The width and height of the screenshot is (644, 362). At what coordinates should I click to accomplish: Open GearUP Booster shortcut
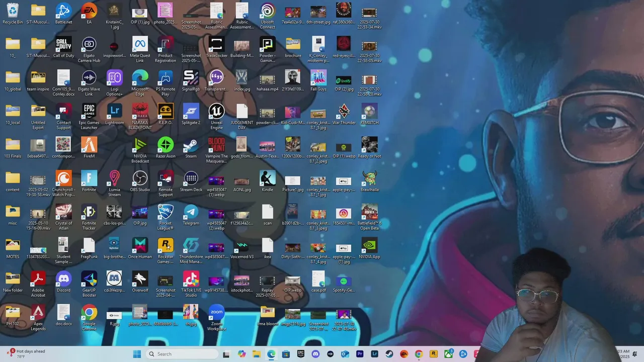(x=89, y=284)
